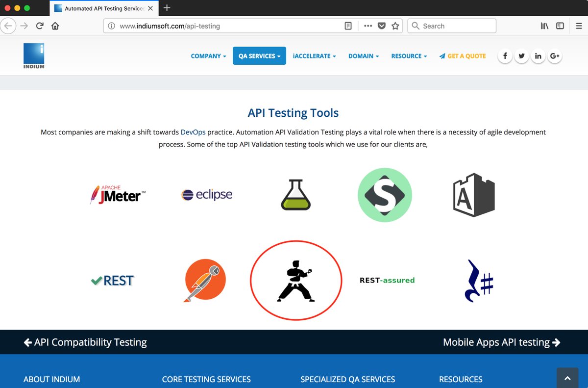Click the gray building A logo

coord(474,195)
